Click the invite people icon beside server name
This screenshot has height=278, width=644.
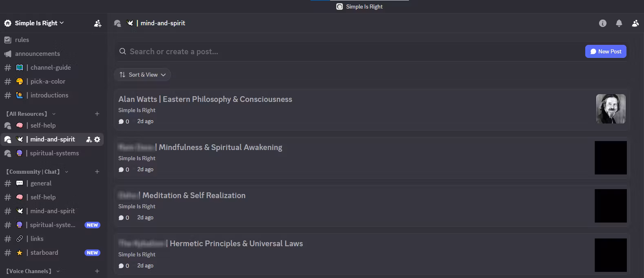click(98, 23)
